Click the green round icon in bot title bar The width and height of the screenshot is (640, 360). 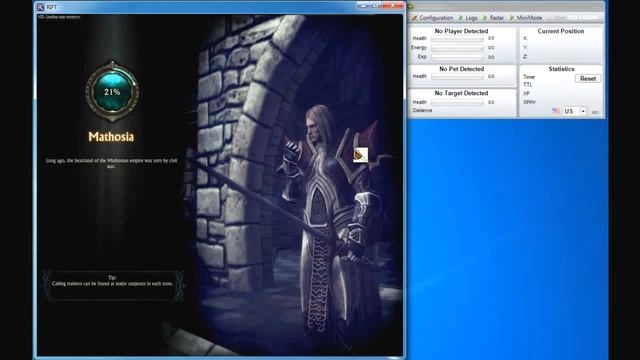411,6
